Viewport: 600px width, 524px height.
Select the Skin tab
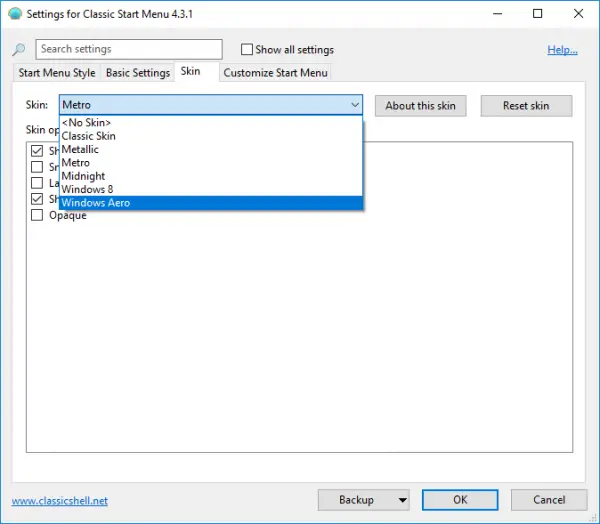click(x=197, y=72)
